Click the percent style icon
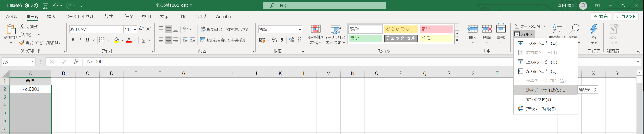 [274, 40]
